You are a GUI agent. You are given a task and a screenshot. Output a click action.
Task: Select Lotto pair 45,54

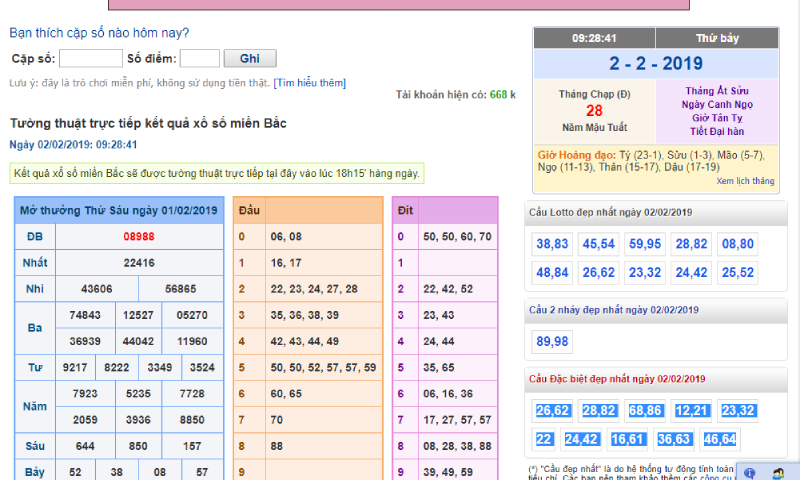(x=599, y=243)
